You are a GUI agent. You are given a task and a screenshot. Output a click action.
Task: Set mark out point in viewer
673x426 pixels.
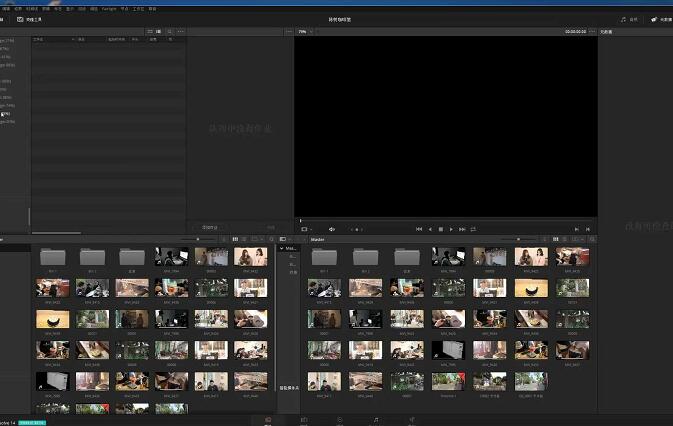point(588,230)
